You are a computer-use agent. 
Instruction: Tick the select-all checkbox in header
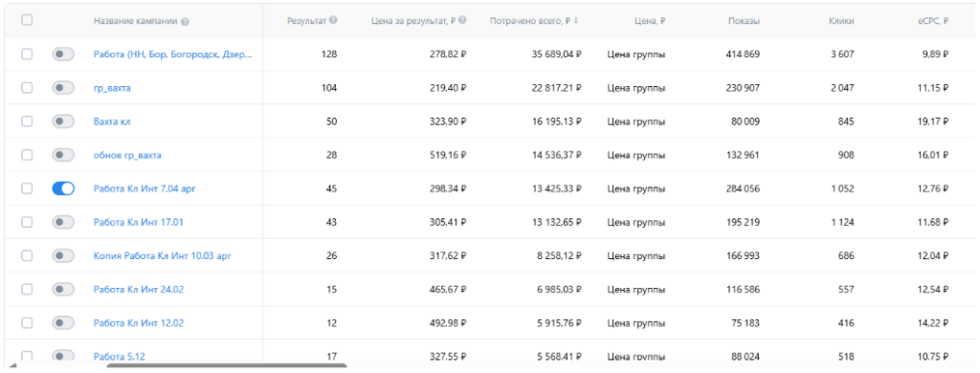coord(27,20)
